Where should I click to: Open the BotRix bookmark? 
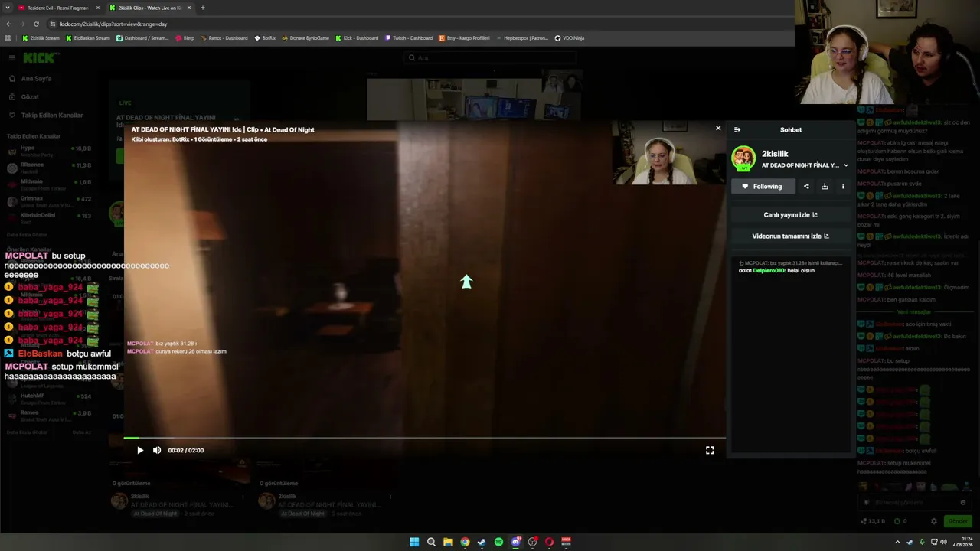point(265,38)
